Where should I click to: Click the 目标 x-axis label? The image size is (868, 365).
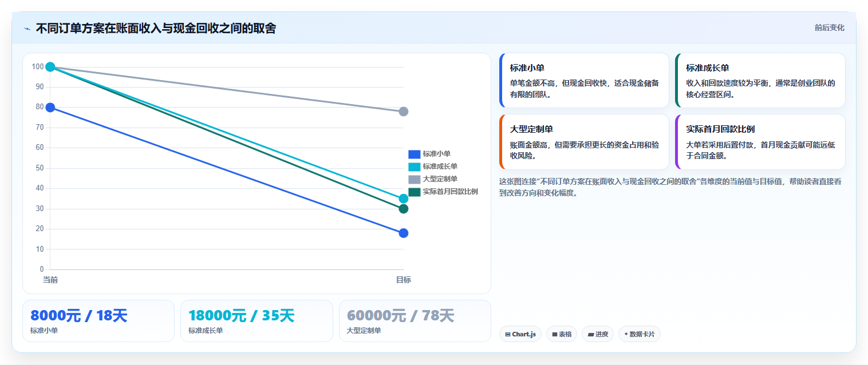click(404, 280)
